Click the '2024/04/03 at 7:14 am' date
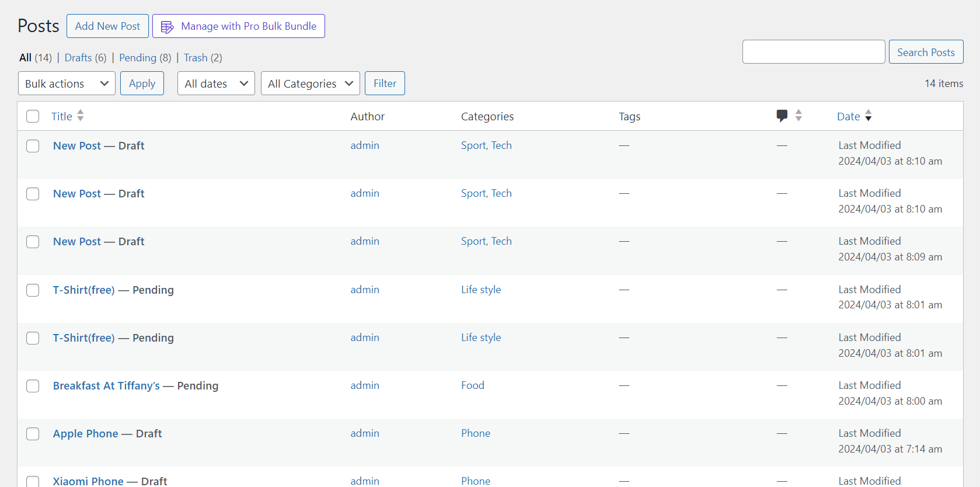The height and width of the screenshot is (487, 980). point(890,449)
